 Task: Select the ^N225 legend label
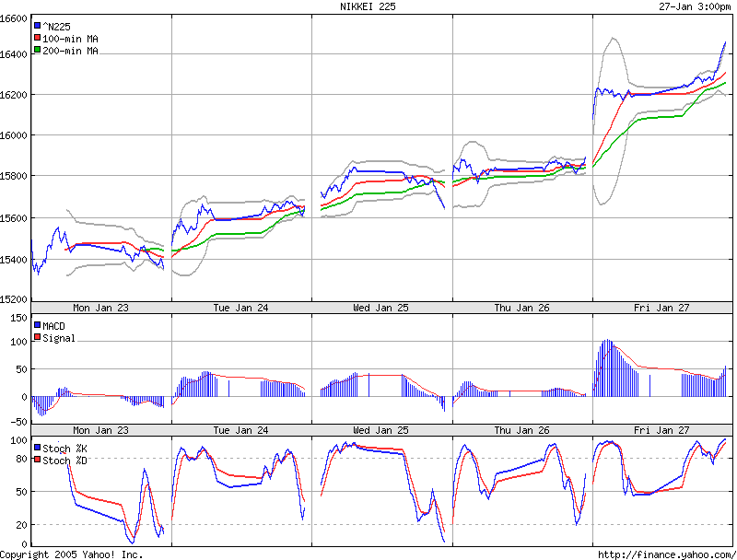tap(56, 27)
